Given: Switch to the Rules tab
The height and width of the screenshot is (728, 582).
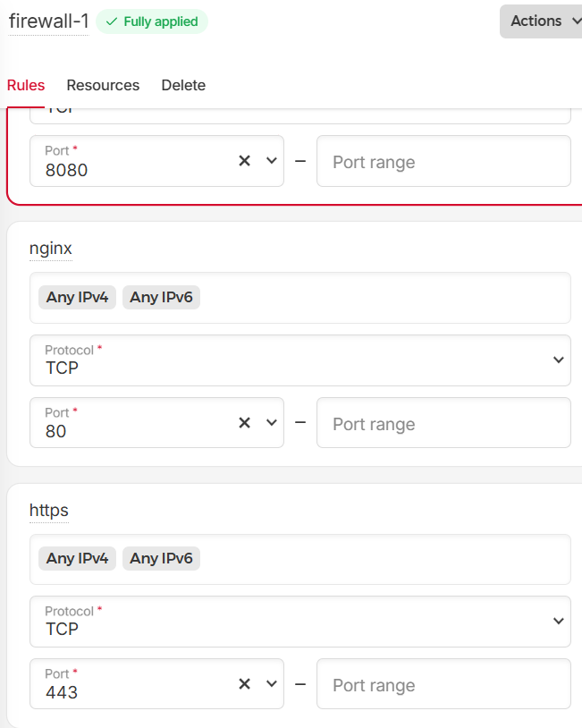Looking at the screenshot, I should coord(26,85).
